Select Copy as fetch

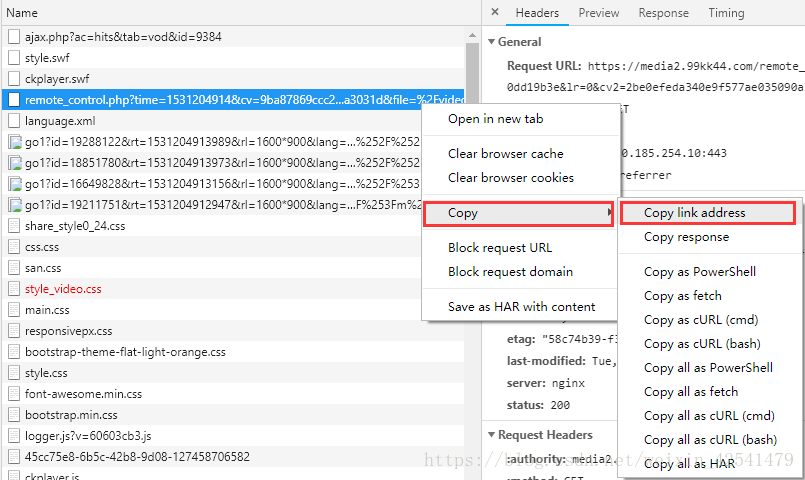pyautogui.click(x=708, y=296)
